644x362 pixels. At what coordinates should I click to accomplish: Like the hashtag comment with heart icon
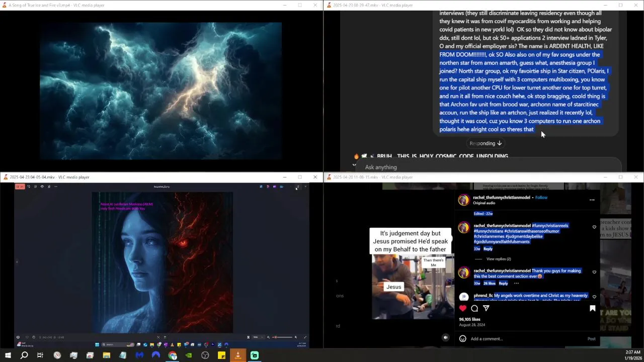coord(594,227)
